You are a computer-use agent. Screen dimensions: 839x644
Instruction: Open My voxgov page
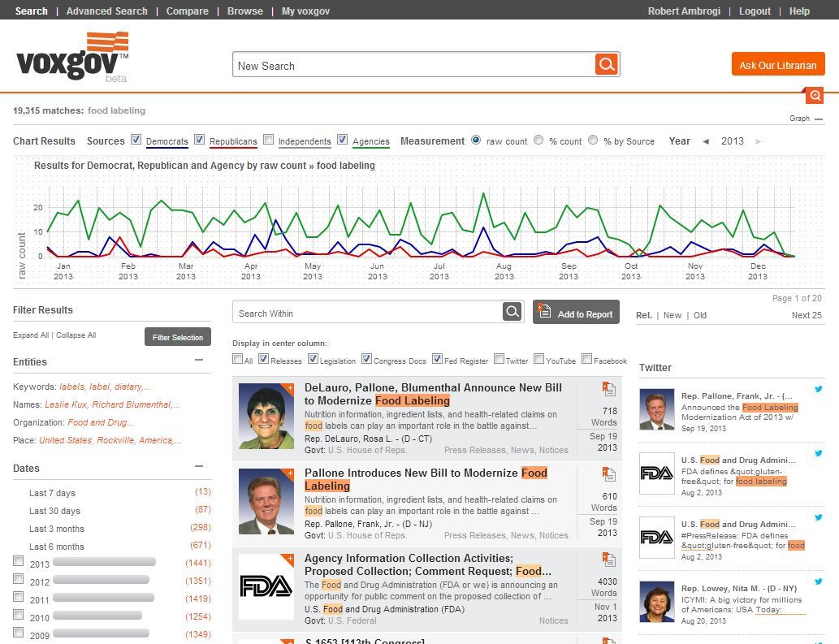(x=305, y=11)
